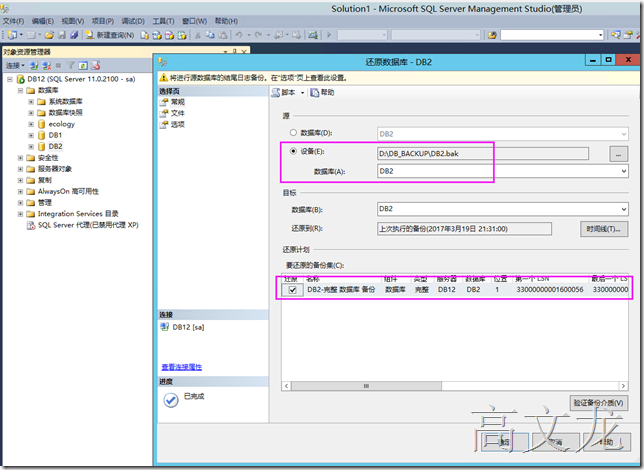Viewport: 644px width, 470px height.
Task: Click the Redo arrow icon
Action: point(258,35)
